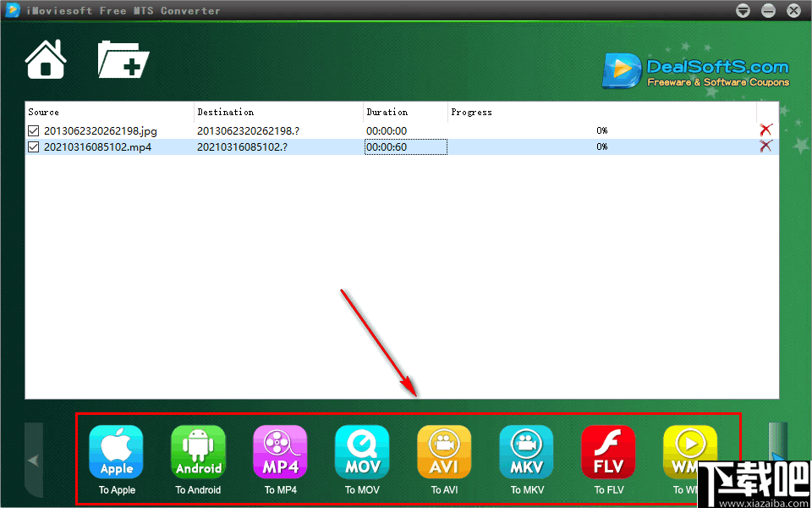
Task: Select the To WMV format icon
Action: pos(690,452)
